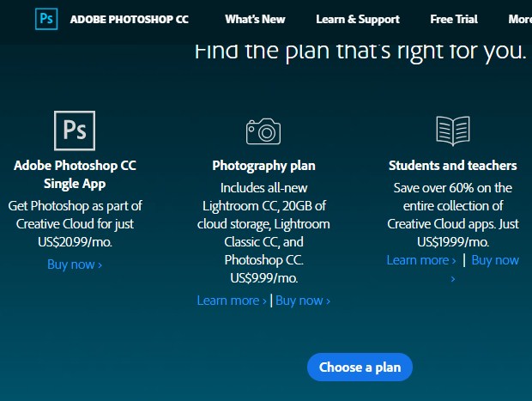Click the Students and teachers heading
532x401 pixels.
click(452, 166)
